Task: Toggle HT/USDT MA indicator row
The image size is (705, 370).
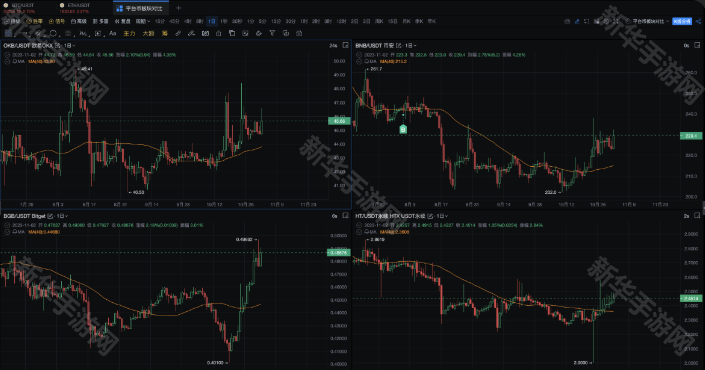Action: pos(359,232)
